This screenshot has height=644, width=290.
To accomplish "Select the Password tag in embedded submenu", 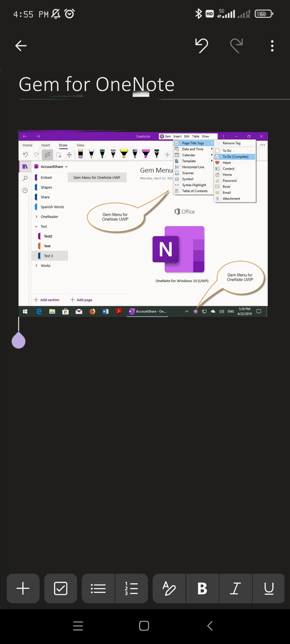I will click(235, 181).
